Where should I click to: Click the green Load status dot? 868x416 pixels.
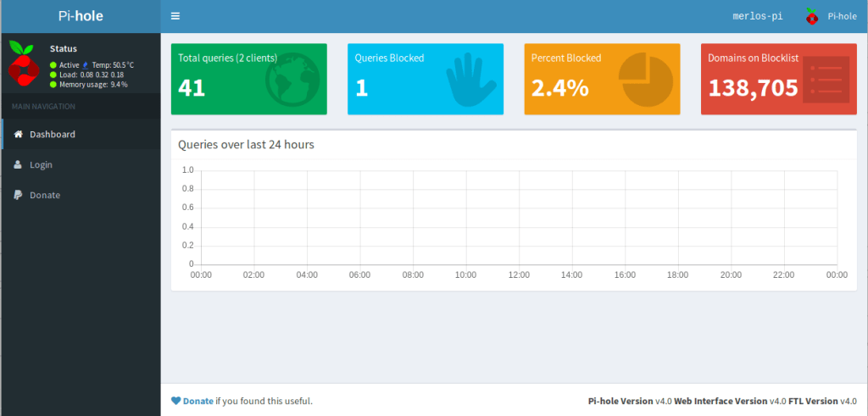coord(53,75)
